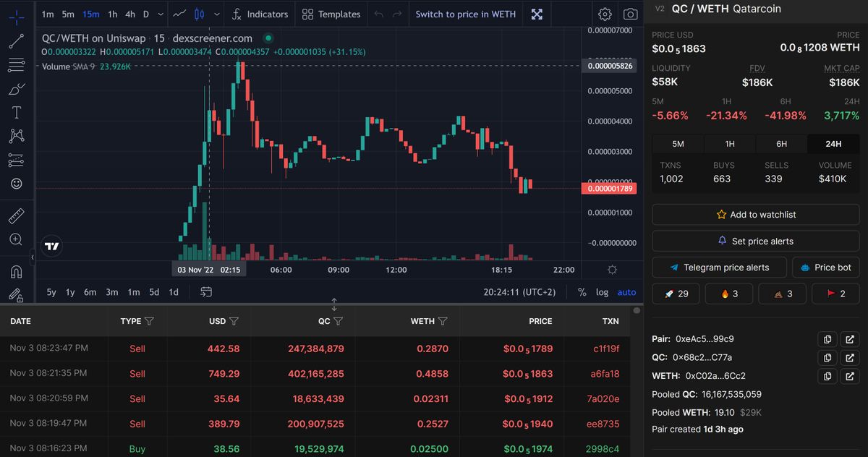Toggle auto price scale
The height and width of the screenshot is (457, 868).
626,292
